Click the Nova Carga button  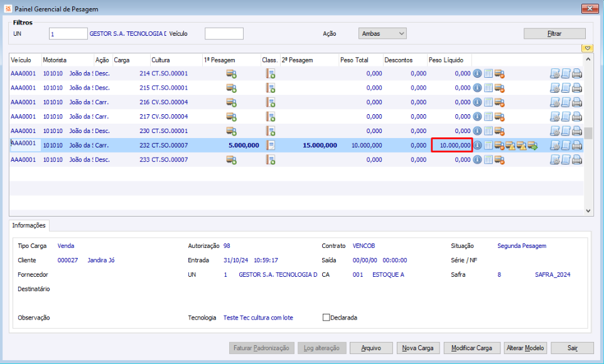[x=418, y=348]
